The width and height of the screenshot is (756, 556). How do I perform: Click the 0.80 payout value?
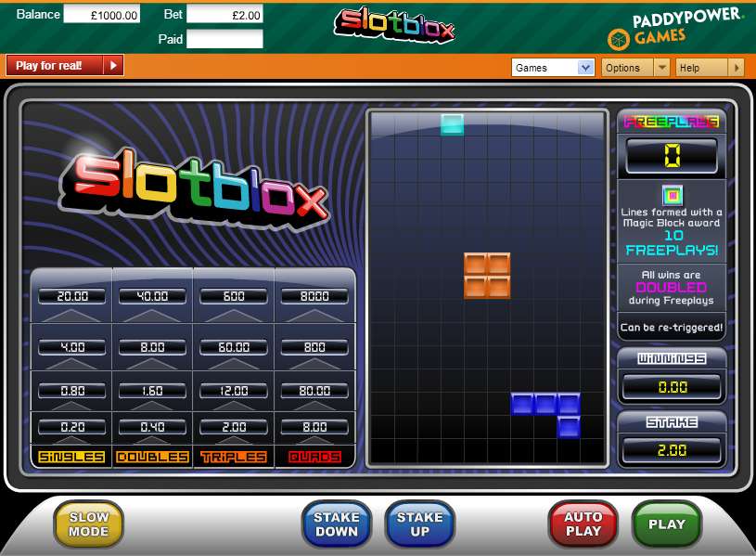72,391
